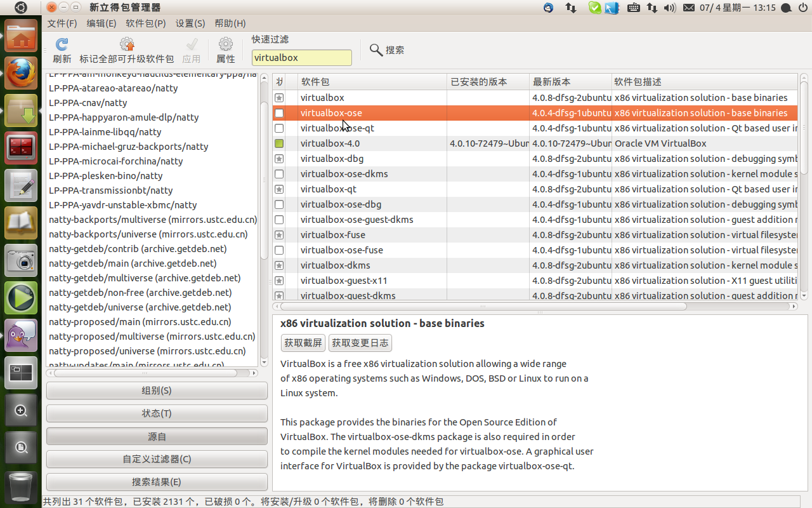Select LP-PPA-yavdr-unstable-xbmc/natty entry
The height and width of the screenshot is (508, 812).
click(122, 205)
